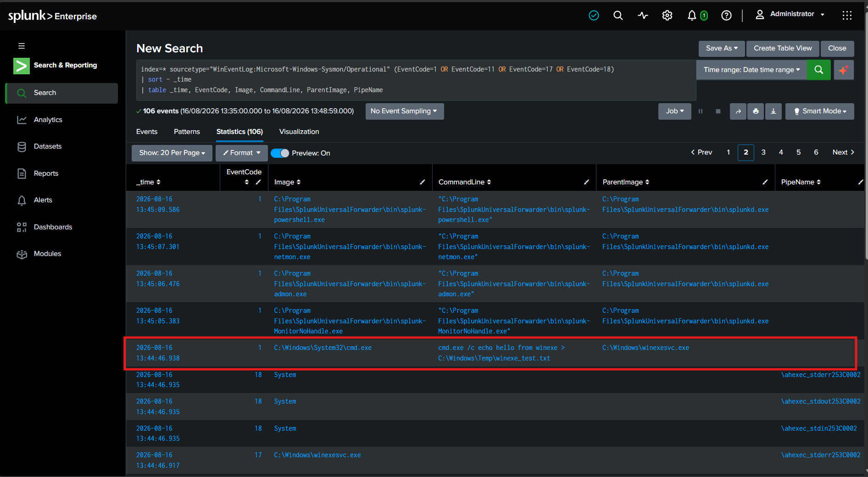Jump to results page 3
868x477 pixels.
click(763, 152)
